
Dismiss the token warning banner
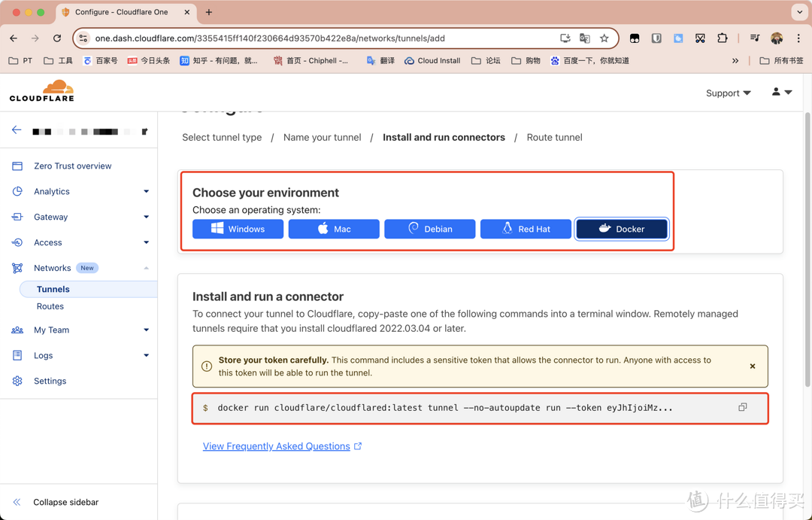pos(752,366)
